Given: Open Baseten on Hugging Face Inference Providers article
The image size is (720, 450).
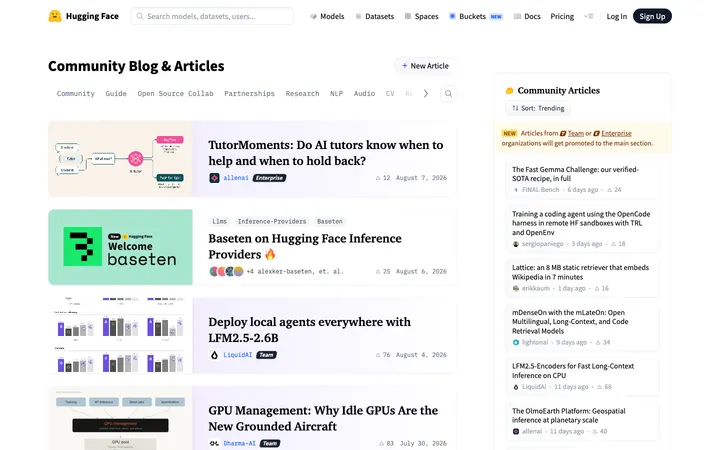Looking at the screenshot, I should coord(305,246).
